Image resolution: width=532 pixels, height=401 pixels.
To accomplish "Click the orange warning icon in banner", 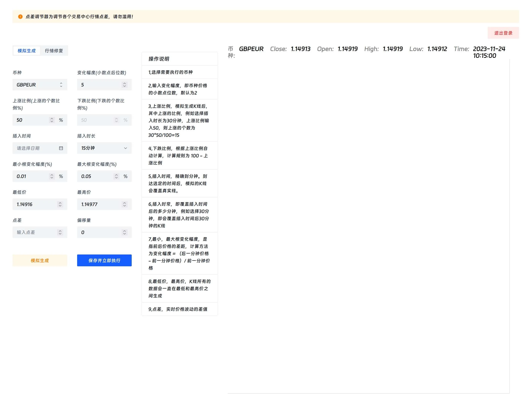I will (x=20, y=17).
